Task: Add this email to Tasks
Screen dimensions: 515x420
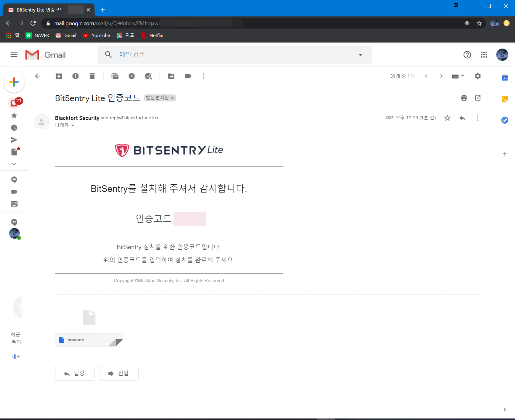Action: click(x=148, y=76)
